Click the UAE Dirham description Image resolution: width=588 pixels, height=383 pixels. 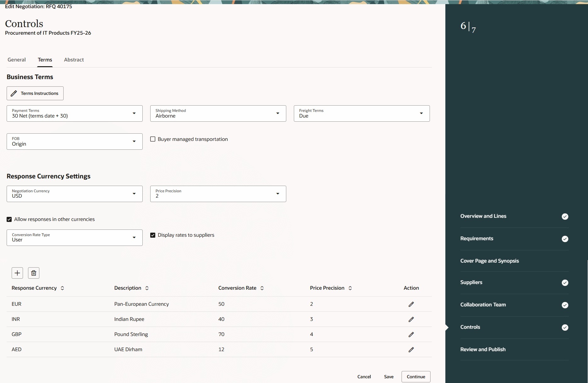[128, 350]
